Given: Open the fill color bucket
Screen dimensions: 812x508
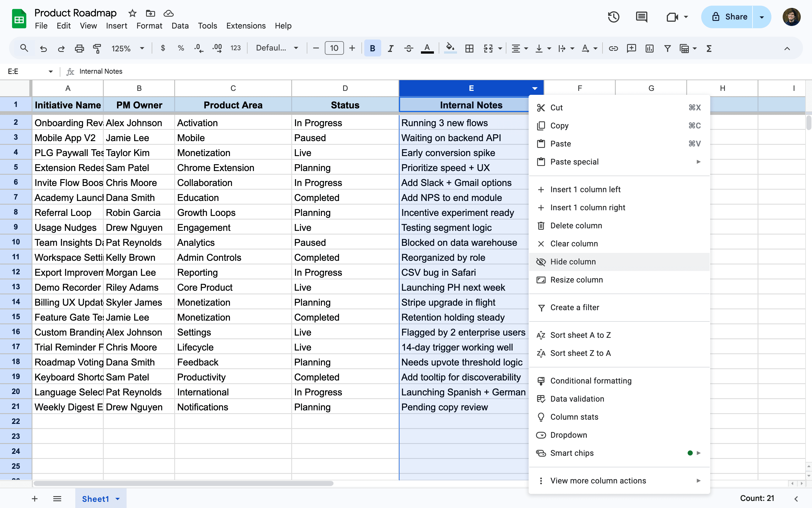Looking at the screenshot, I should [450, 48].
